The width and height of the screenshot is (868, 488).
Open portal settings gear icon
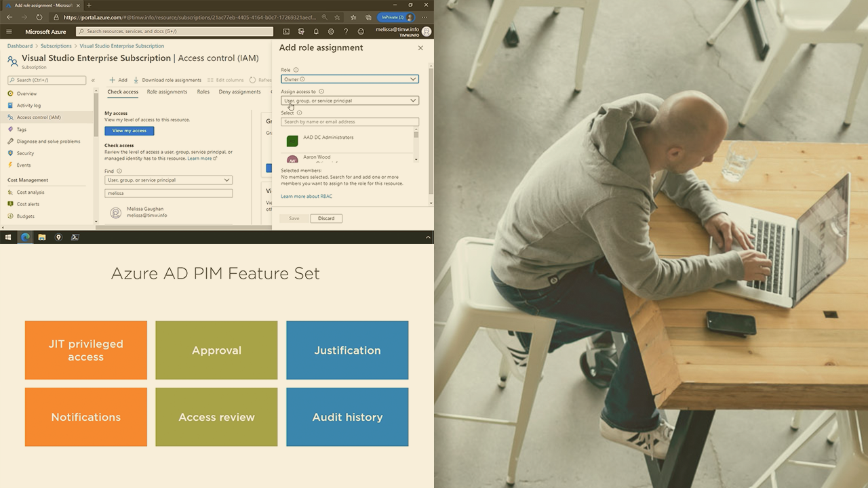pos(331,31)
